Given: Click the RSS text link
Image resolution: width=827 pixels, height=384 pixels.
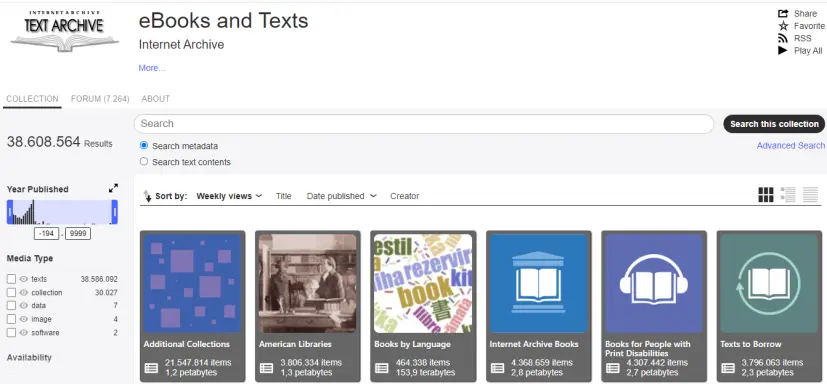Looking at the screenshot, I should coord(802,38).
